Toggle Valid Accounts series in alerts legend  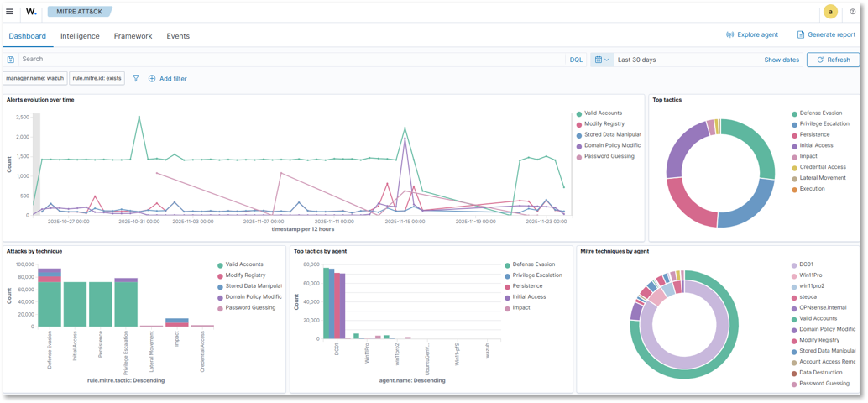point(604,113)
